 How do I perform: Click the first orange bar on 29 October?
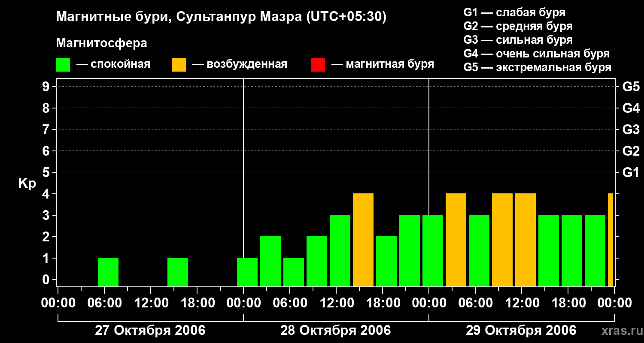(456, 240)
